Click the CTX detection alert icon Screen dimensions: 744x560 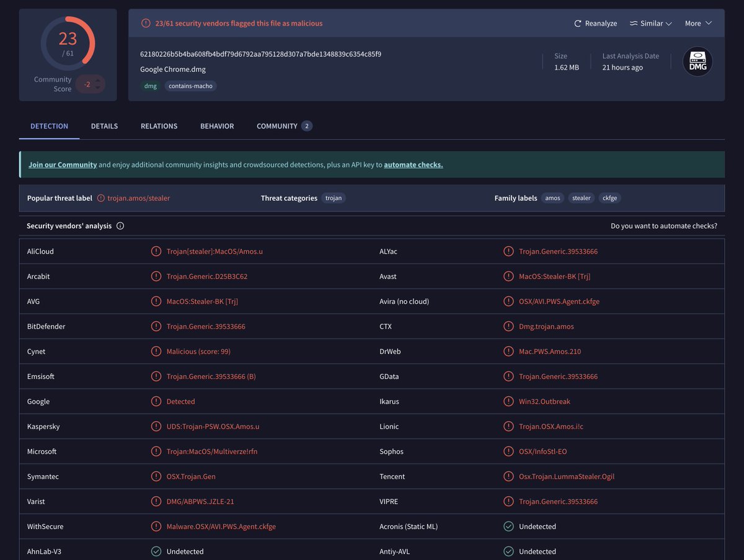pos(508,327)
